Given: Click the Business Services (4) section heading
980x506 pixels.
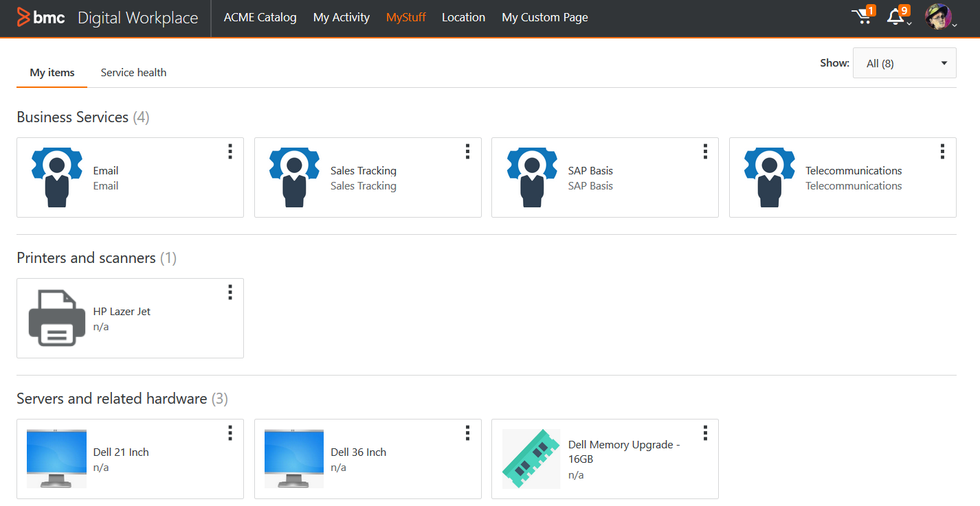Looking at the screenshot, I should (x=83, y=117).
